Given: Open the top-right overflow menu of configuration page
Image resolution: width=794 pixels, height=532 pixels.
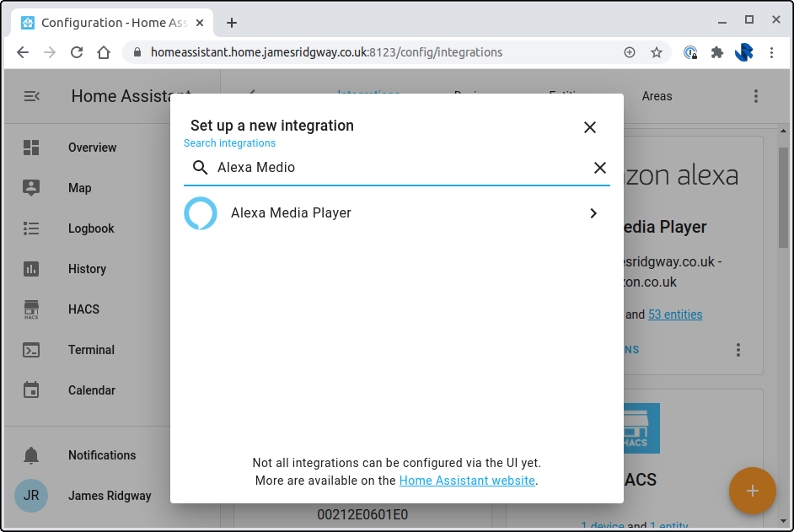Looking at the screenshot, I should click(x=755, y=96).
